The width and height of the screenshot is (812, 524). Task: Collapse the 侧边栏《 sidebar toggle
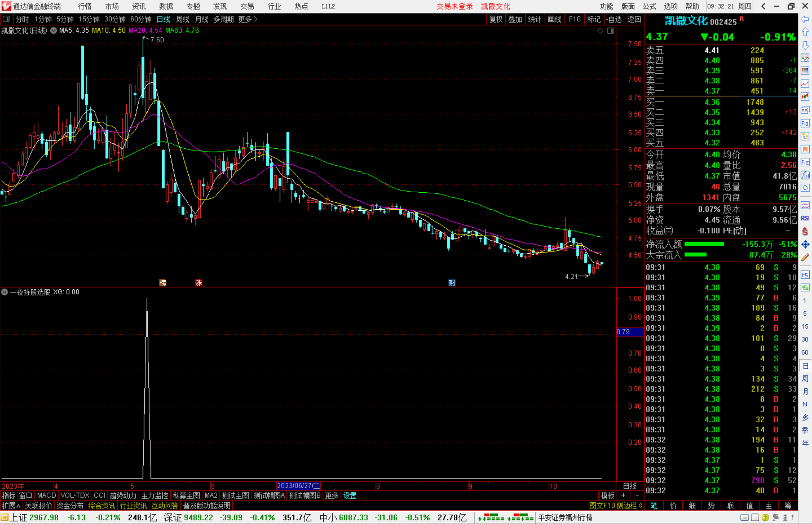pos(630,506)
